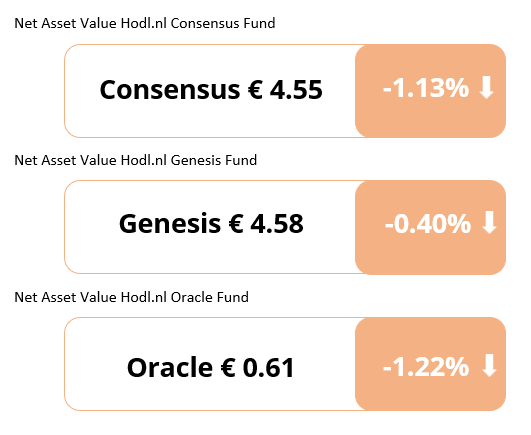531x435 pixels.
Task: Select the -1.22% change value
Action: [x=426, y=367]
